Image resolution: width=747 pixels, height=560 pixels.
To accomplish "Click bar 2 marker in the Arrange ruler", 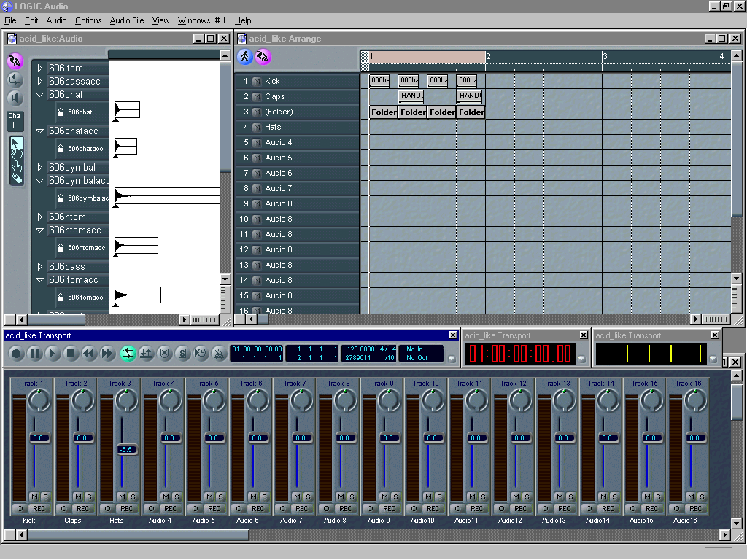I will [488, 57].
